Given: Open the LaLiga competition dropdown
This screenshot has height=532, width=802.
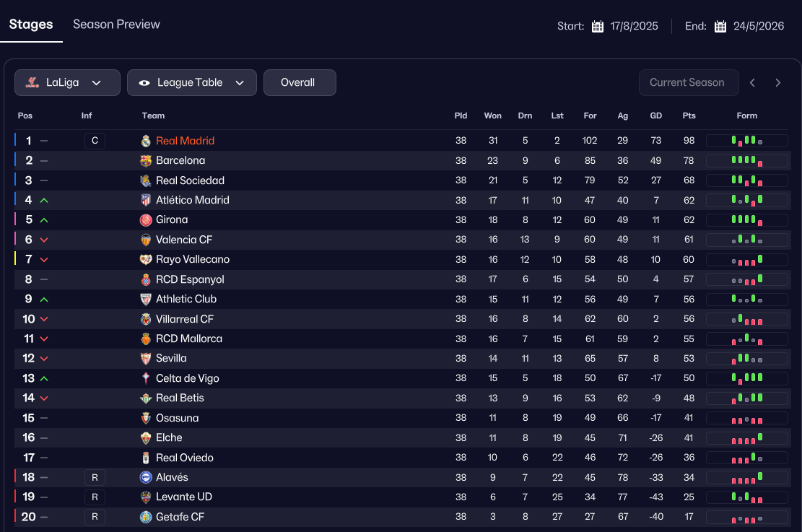Looking at the screenshot, I should (x=67, y=83).
